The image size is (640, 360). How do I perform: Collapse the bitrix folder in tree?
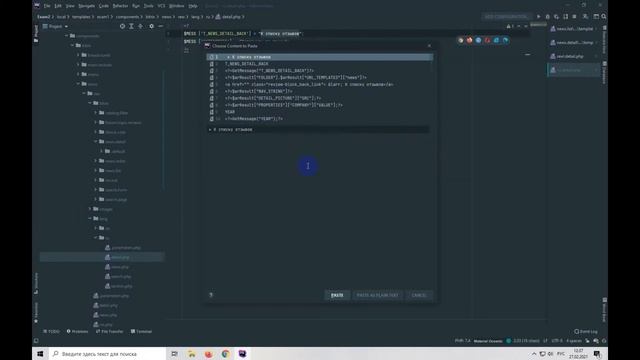(73, 45)
